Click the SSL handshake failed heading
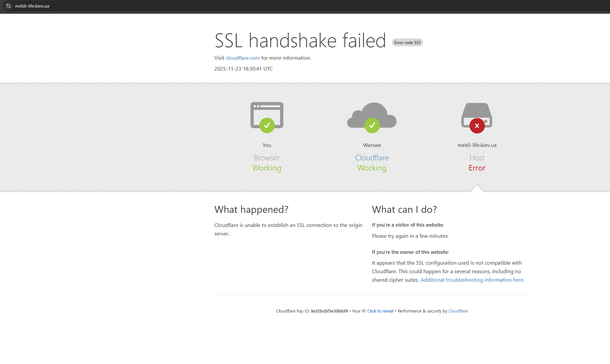The image size is (610, 364). pyautogui.click(x=300, y=41)
